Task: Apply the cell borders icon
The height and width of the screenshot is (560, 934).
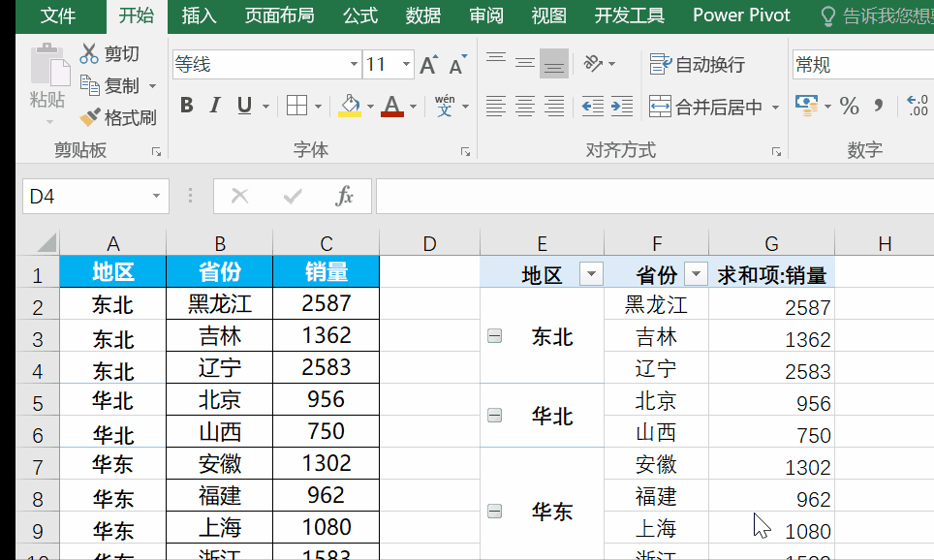Action: tap(296, 106)
